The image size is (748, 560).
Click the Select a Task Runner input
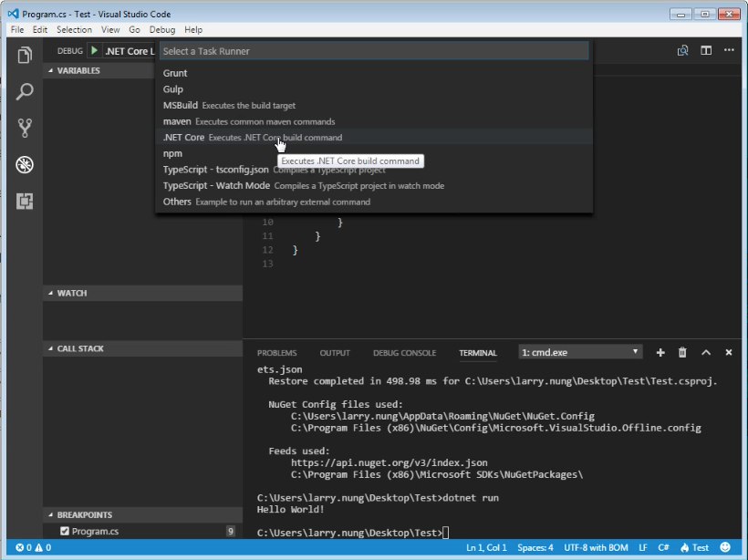click(x=374, y=51)
